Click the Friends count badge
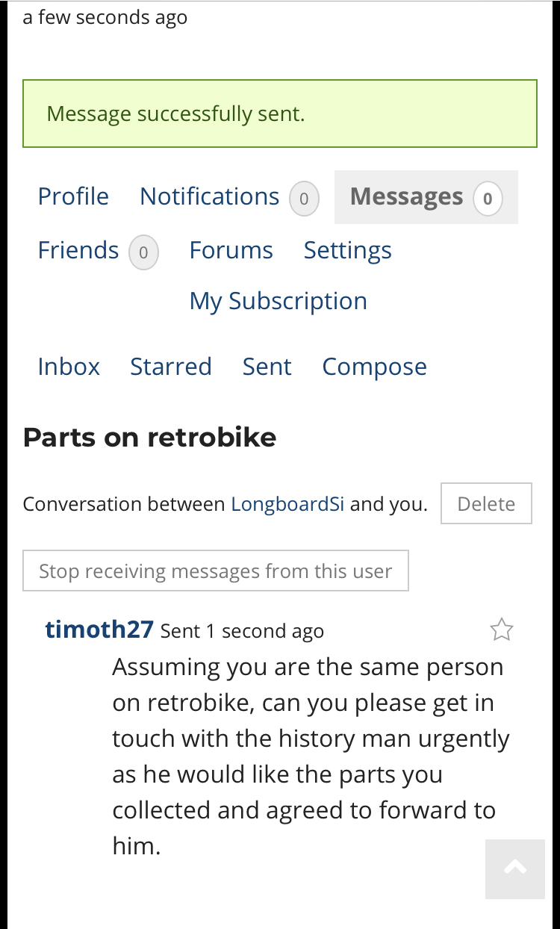Screen dimensions: 560x929 coord(143,253)
